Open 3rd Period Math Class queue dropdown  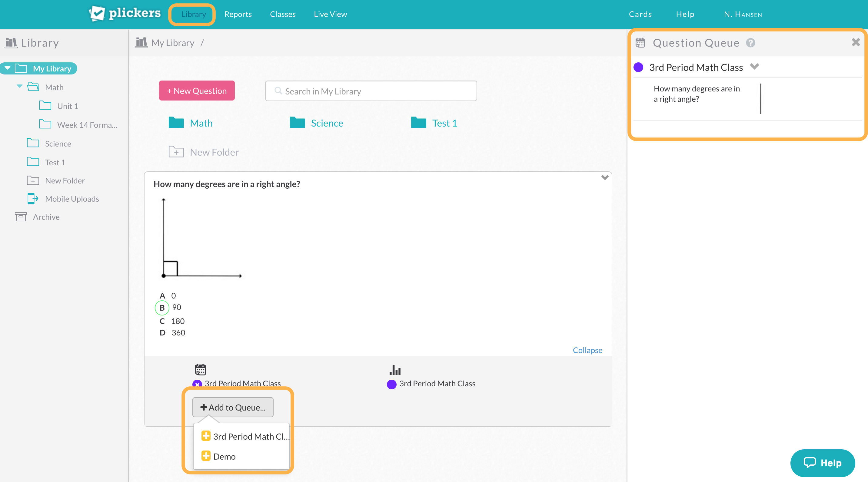tap(754, 67)
